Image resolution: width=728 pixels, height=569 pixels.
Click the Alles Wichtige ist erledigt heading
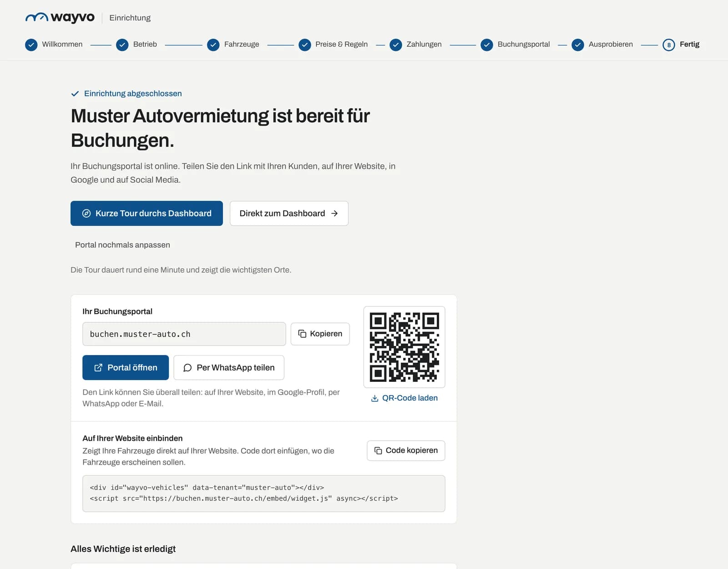coord(123,549)
